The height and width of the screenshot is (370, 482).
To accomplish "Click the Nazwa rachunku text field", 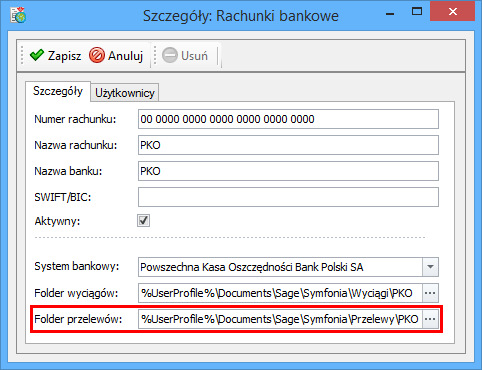I will (x=288, y=145).
